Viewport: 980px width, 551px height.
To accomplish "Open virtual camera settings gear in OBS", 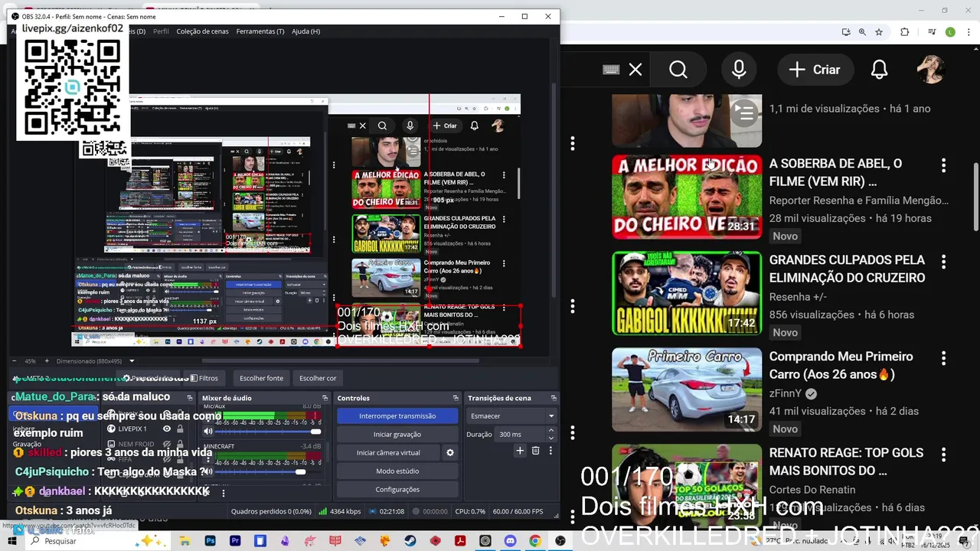I will [x=450, y=452].
